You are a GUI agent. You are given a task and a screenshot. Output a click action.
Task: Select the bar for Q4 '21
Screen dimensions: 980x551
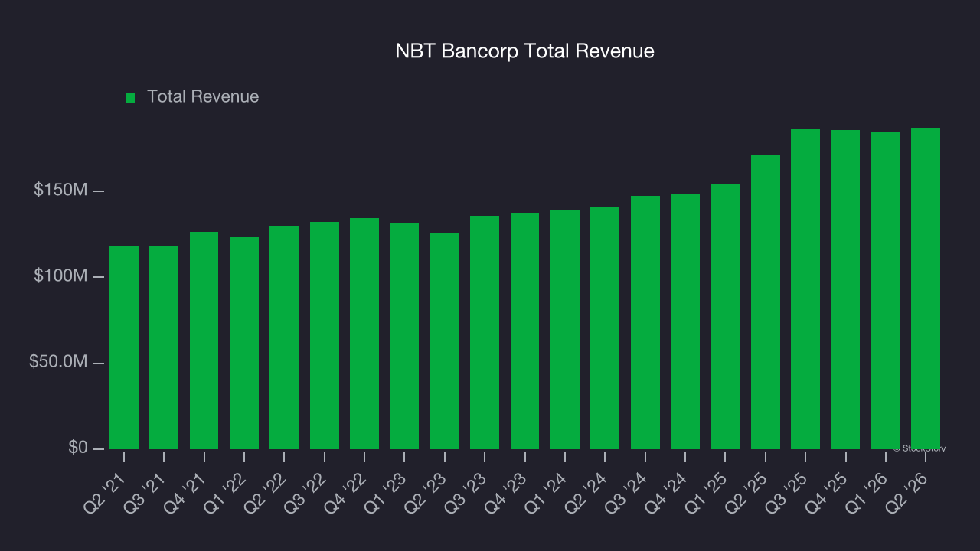pos(204,341)
